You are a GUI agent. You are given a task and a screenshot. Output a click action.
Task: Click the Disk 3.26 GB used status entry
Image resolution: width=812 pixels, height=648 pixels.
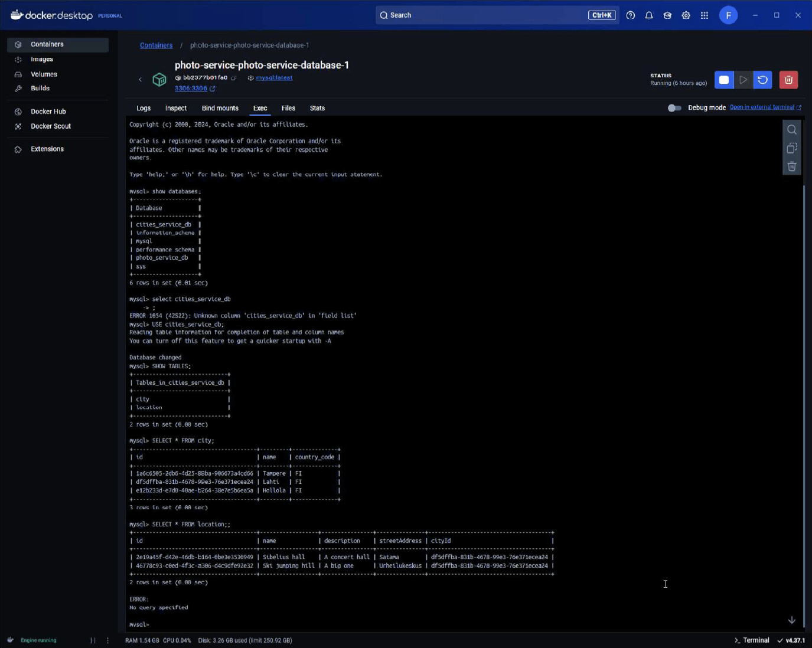[x=245, y=640]
